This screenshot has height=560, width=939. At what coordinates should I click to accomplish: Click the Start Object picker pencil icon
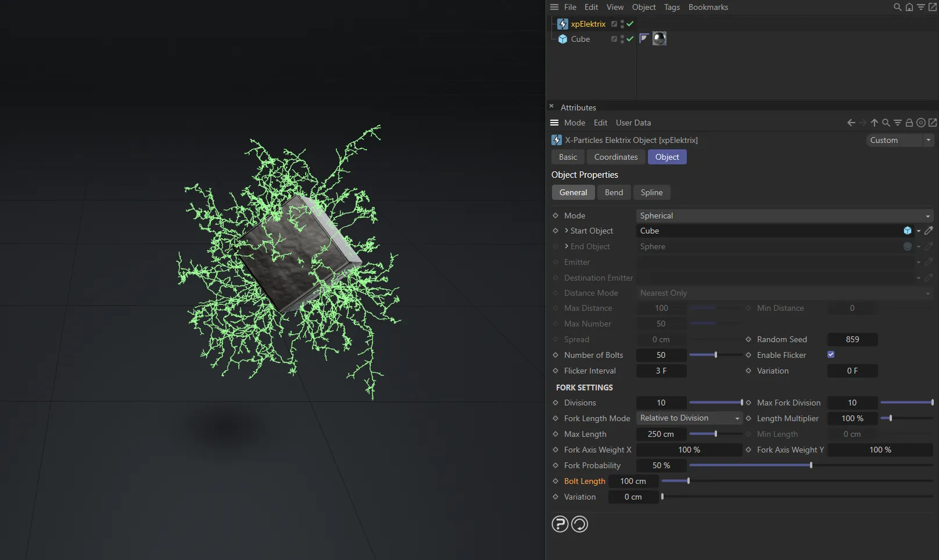tap(929, 231)
